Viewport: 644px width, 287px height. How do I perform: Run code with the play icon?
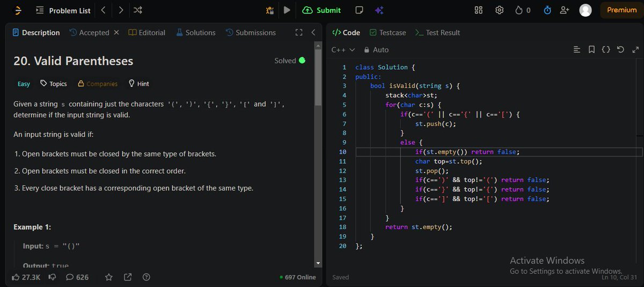click(287, 10)
